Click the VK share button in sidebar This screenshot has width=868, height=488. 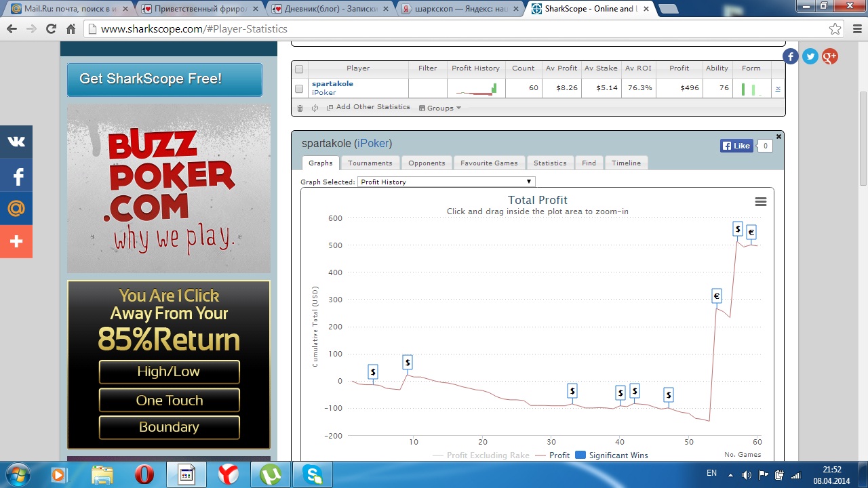pyautogui.click(x=16, y=142)
